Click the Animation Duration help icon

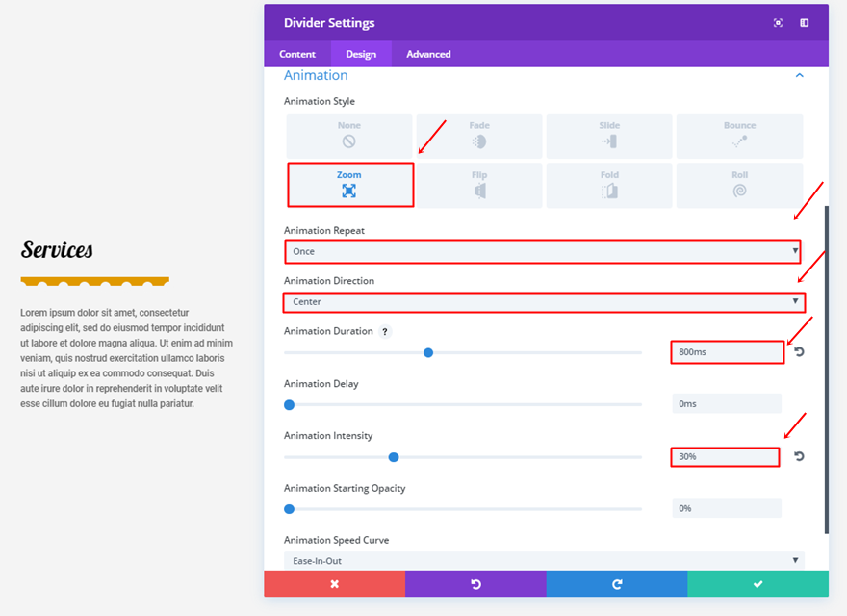385,332
